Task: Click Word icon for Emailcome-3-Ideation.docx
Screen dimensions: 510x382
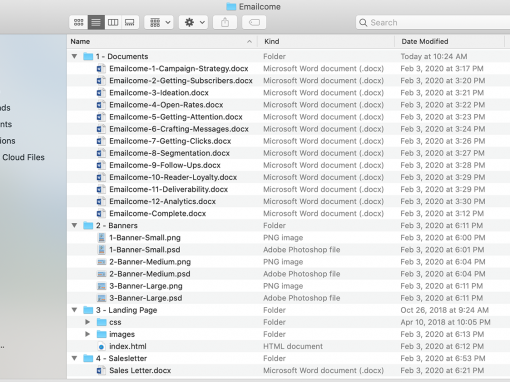Action: click(100, 93)
